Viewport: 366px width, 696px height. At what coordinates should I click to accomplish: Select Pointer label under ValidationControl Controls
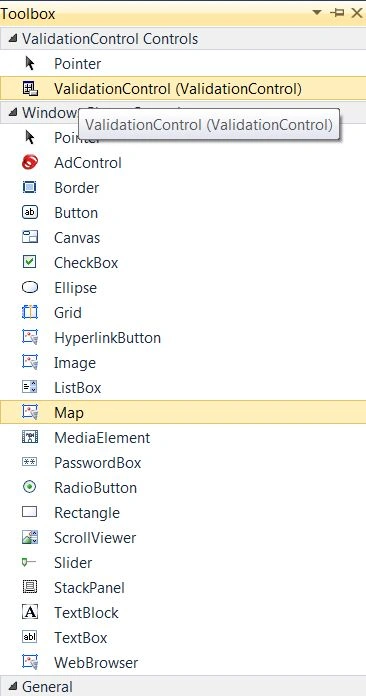78,64
